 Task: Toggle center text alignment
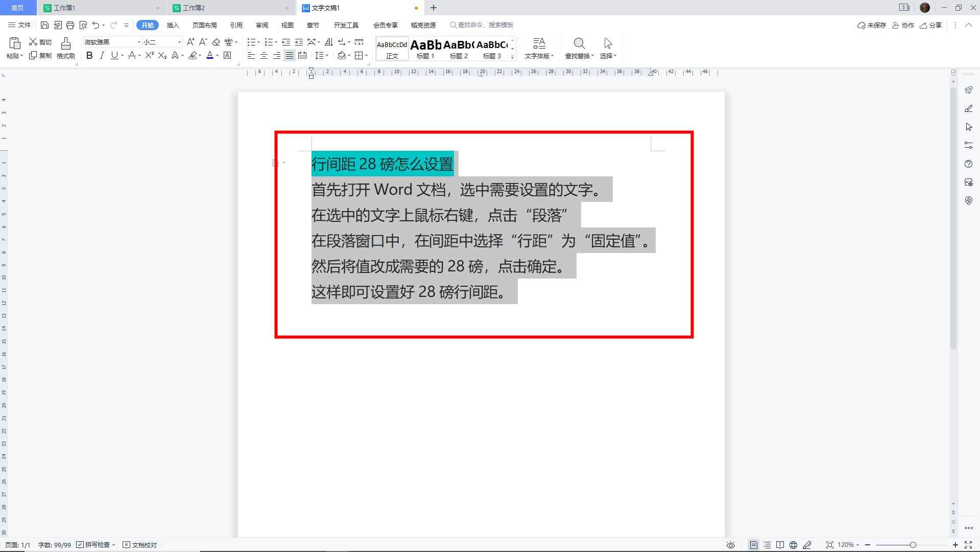click(264, 56)
